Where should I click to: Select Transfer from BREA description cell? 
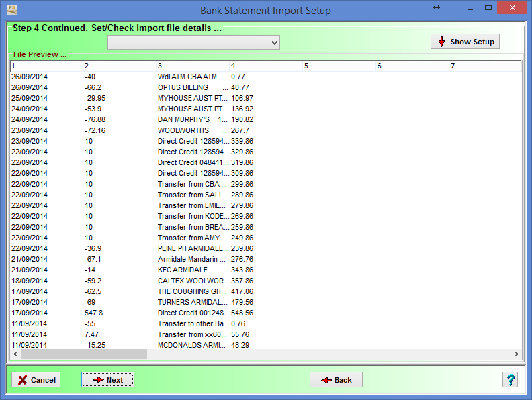tap(193, 227)
